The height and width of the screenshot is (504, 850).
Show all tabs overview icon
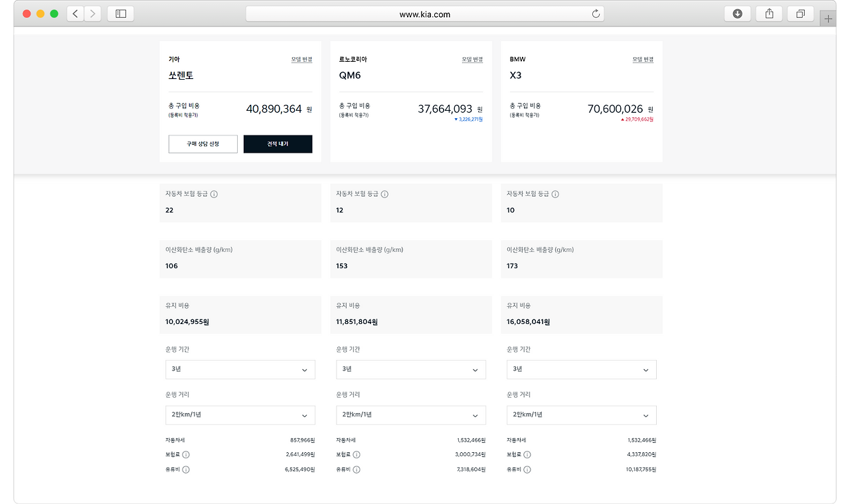800,13
